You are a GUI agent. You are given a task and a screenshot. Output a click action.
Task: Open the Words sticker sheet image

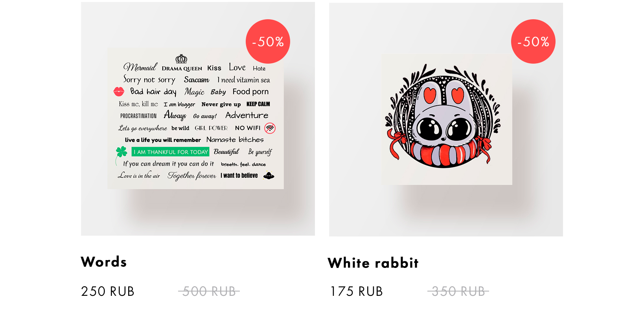pyautogui.click(x=196, y=119)
